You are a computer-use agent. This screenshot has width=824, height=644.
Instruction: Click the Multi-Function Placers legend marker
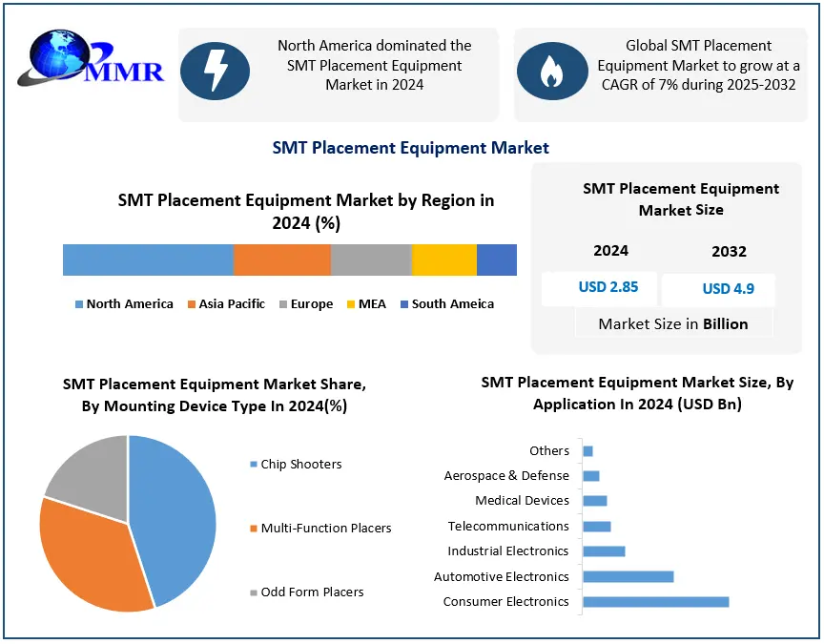tap(253, 529)
